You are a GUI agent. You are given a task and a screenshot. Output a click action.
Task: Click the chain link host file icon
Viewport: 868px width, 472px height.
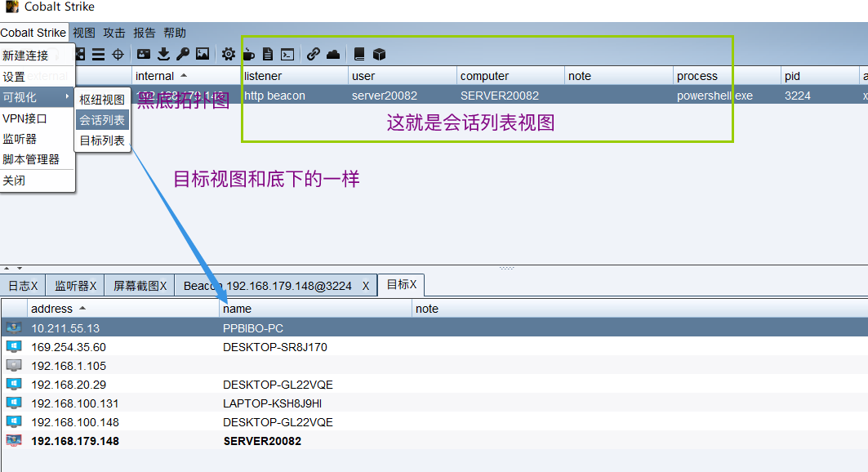point(314,54)
